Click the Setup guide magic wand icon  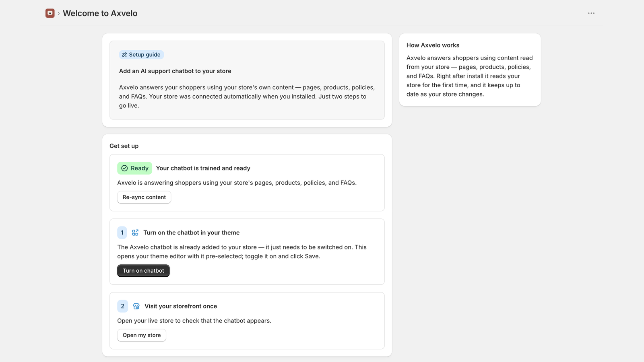[124, 55]
